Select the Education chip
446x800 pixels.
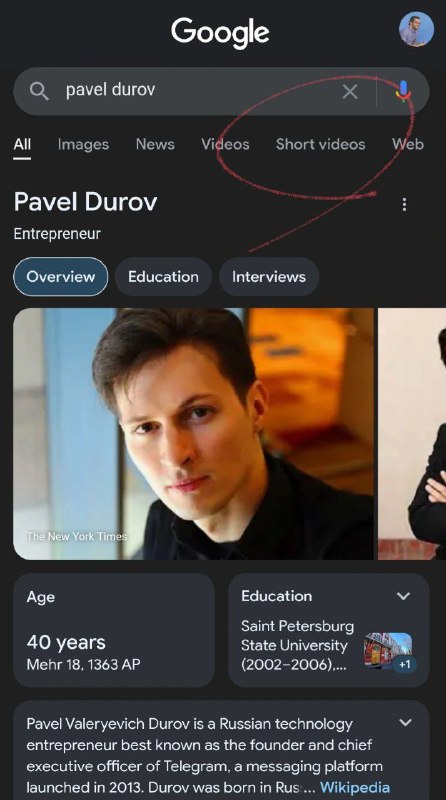pos(163,277)
